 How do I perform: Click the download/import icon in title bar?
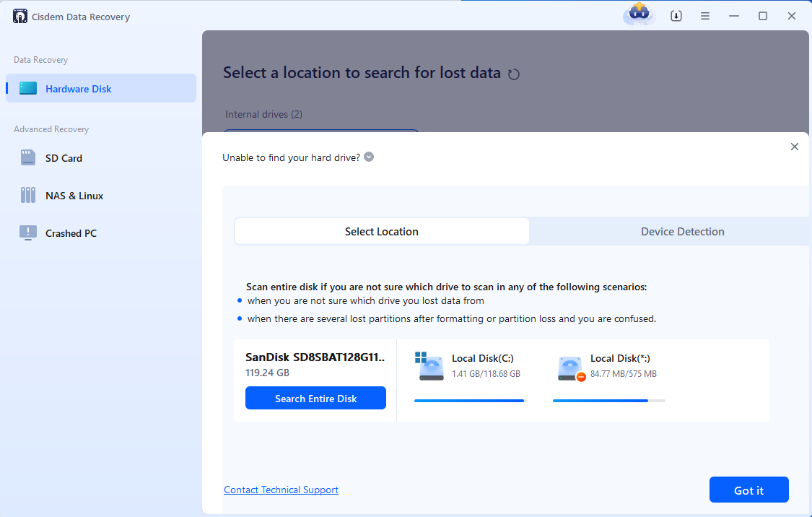click(x=676, y=16)
